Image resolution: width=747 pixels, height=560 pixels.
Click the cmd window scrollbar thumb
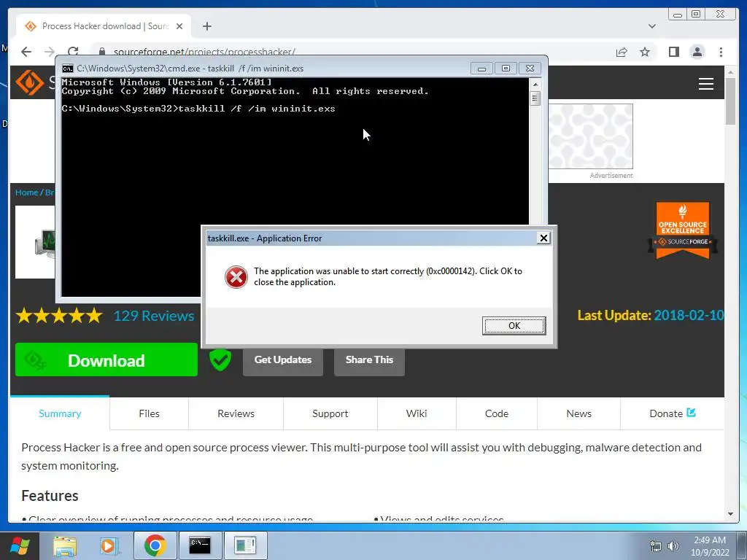535,98
